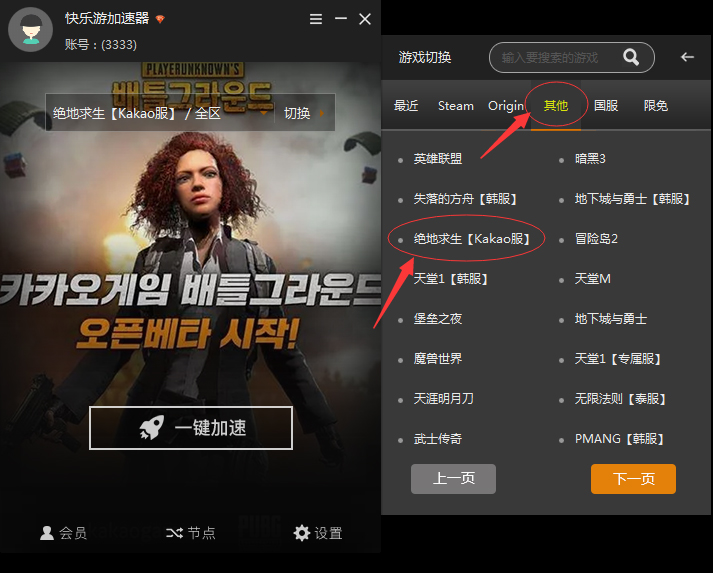This screenshot has height=573, width=713.
Task: Click the 上一页 previous page button
Action: pyautogui.click(x=453, y=479)
